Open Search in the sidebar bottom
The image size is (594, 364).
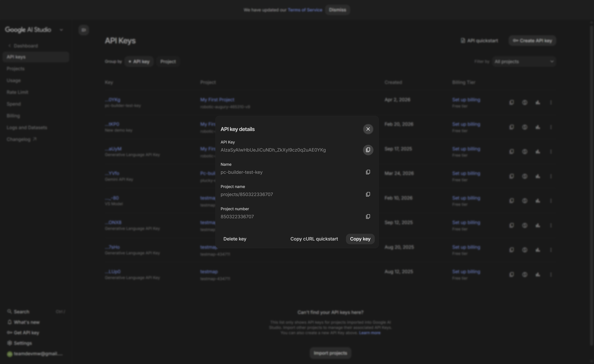(x=21, y=312)
